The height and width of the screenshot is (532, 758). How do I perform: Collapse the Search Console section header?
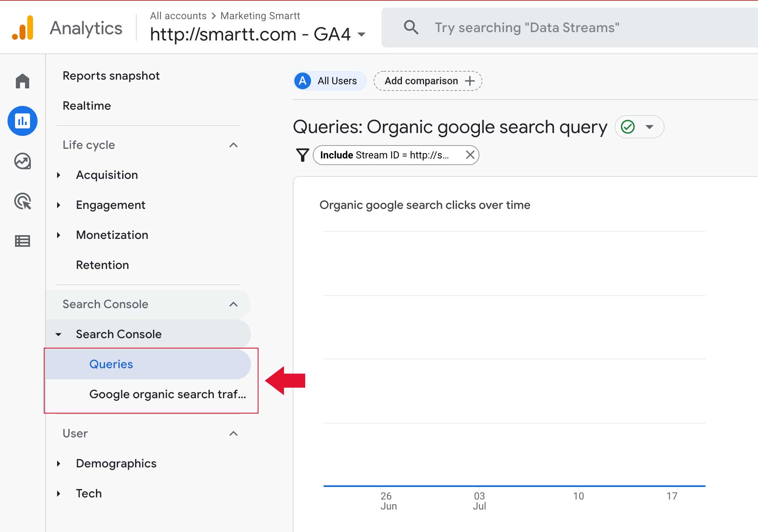pos(233,304)
